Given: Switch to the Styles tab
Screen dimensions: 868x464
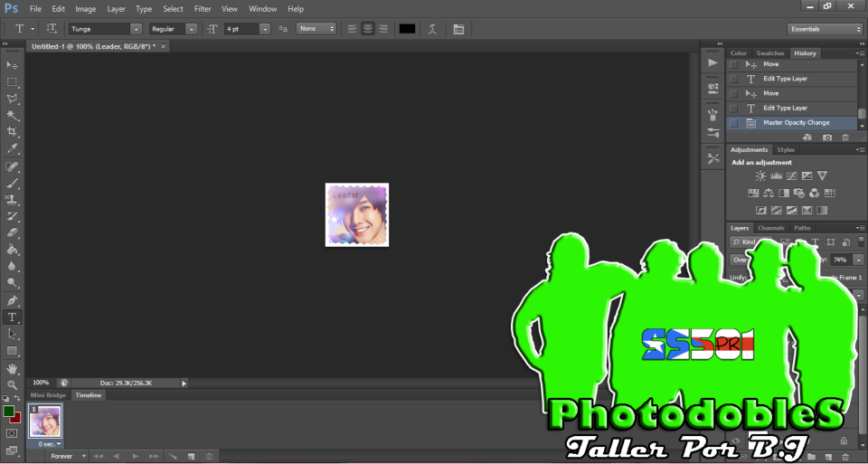Looking at the screenshot, I should pyautogui.click(x=786, y=150).
